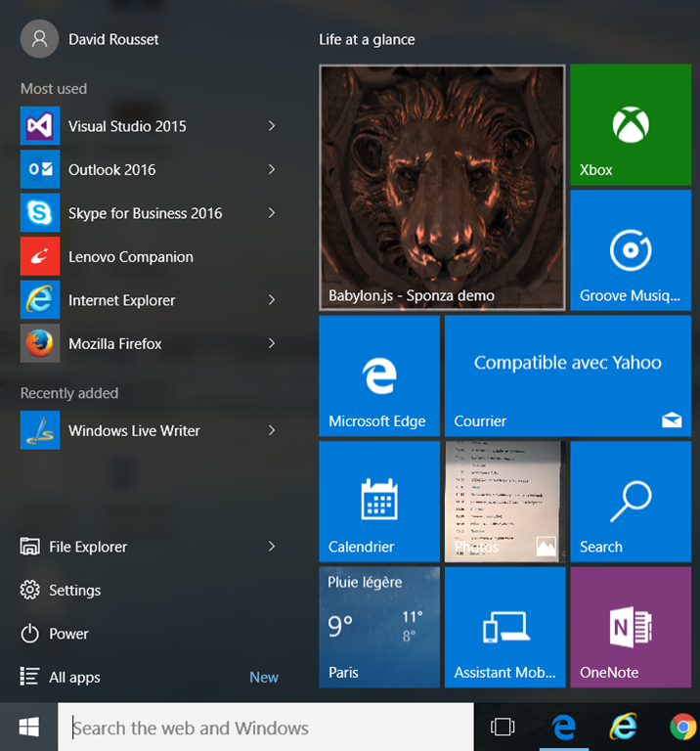The image size is (700, 751).
Task: Open the Search magnifier tile
Action: [631, 502]
